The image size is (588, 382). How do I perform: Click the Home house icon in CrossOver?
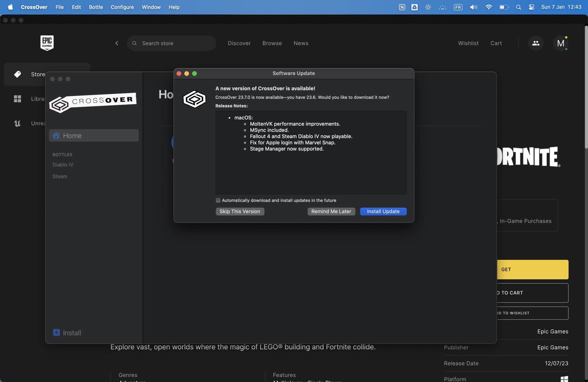coord(56,135)
